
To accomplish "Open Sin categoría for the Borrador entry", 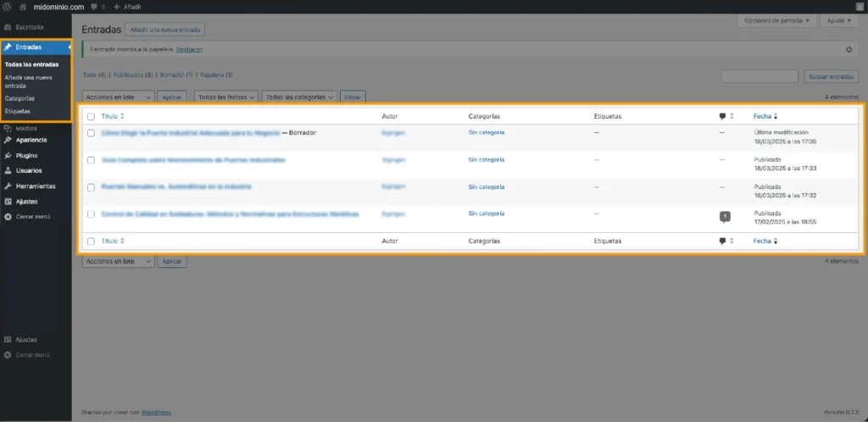I will coord(486,132).
